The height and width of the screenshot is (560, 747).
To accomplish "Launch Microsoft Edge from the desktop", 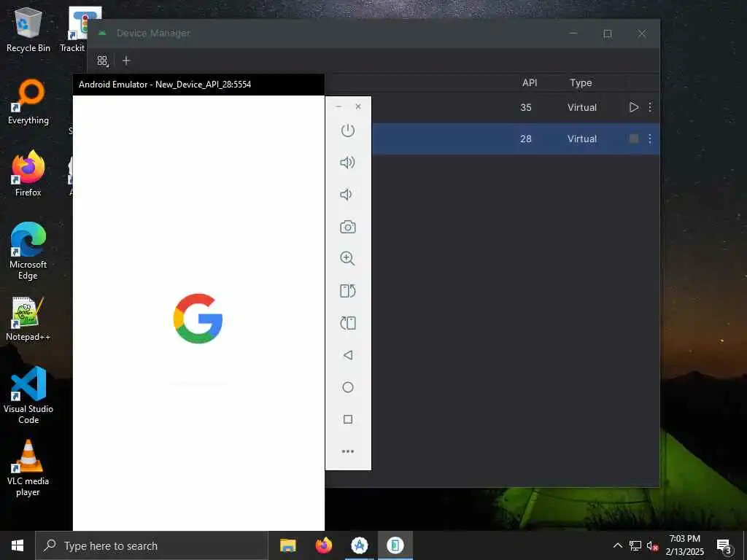I will click(28, 251).
